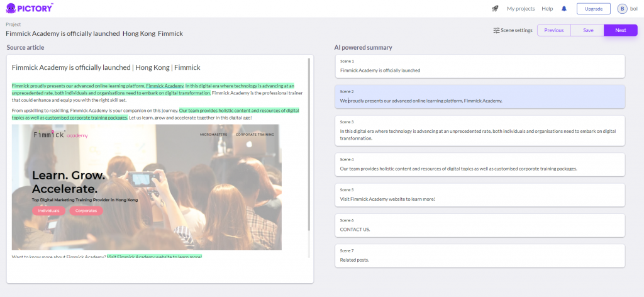The width and height of the screenshot is (644, 297).
Task: Click the article title heading
Action: [106, 67]
